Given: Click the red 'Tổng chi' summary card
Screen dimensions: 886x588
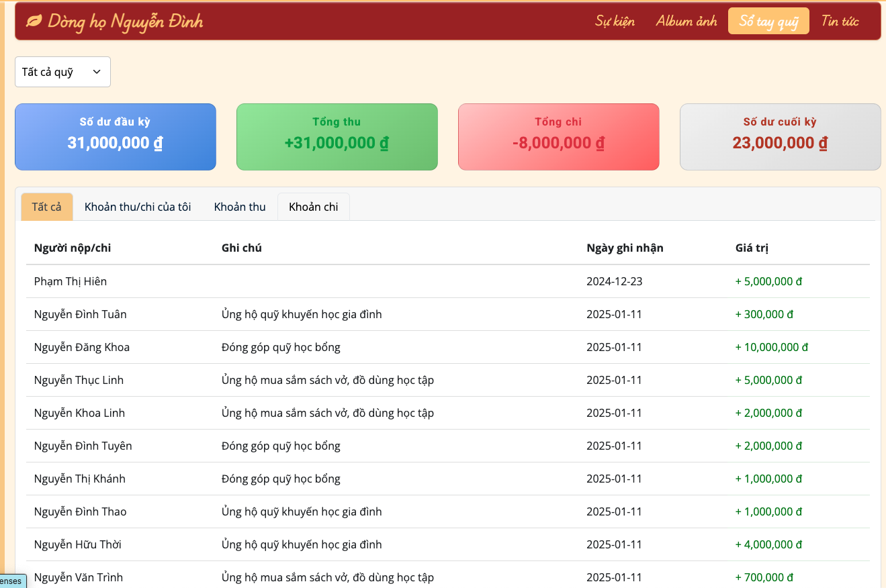Looking at the screenshot, I should pos(558,137).
